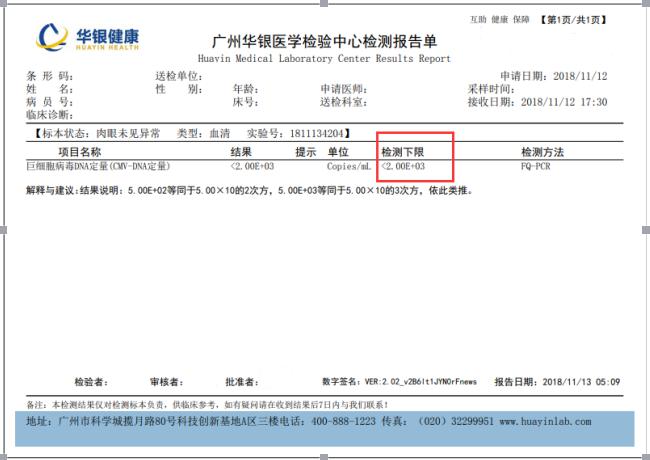The image size is (650, 460).
Task: Select the left-middle image resize handle
Action: coord(3,230)
